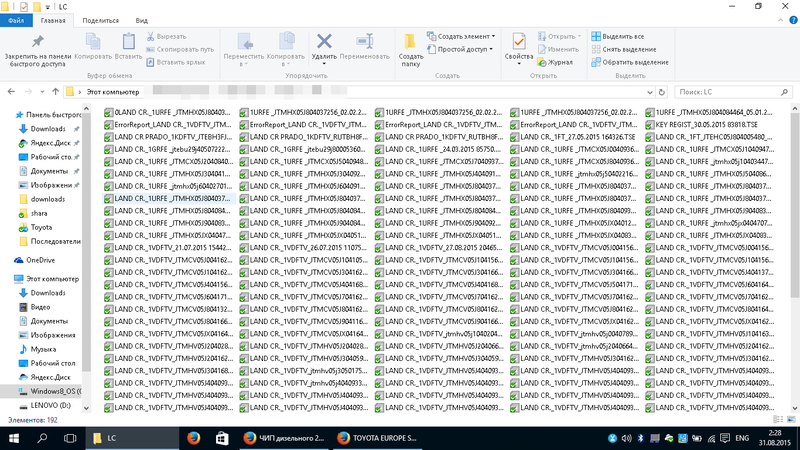The image size is (800, 450).
Task: Switch to the Главная tab
Action: coord(53,21)
